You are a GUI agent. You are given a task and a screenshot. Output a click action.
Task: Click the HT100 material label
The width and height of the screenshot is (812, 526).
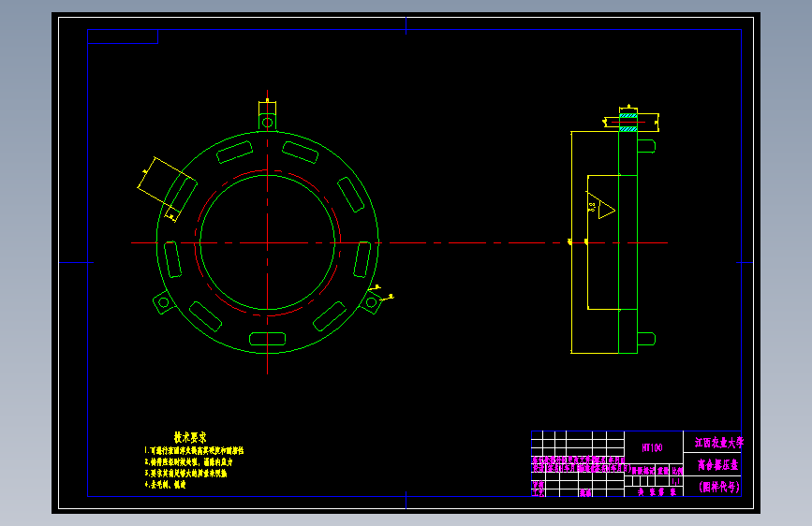point(652,447)
